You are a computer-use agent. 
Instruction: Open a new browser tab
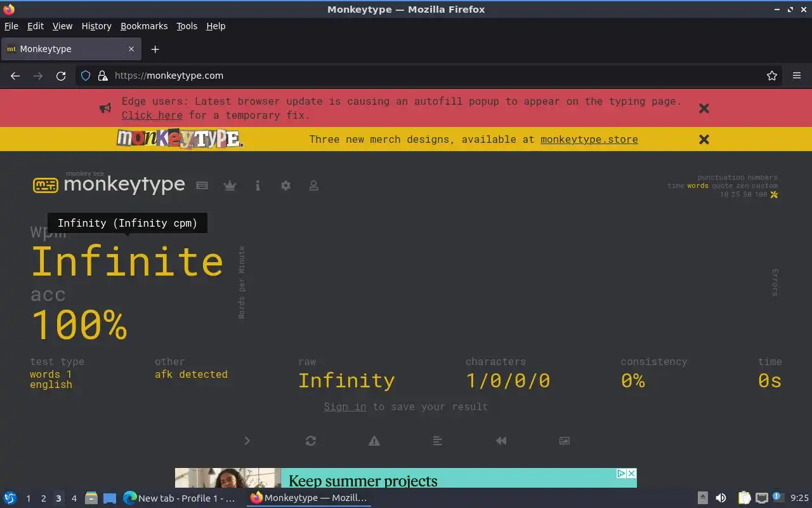click(x=155, y=49)
